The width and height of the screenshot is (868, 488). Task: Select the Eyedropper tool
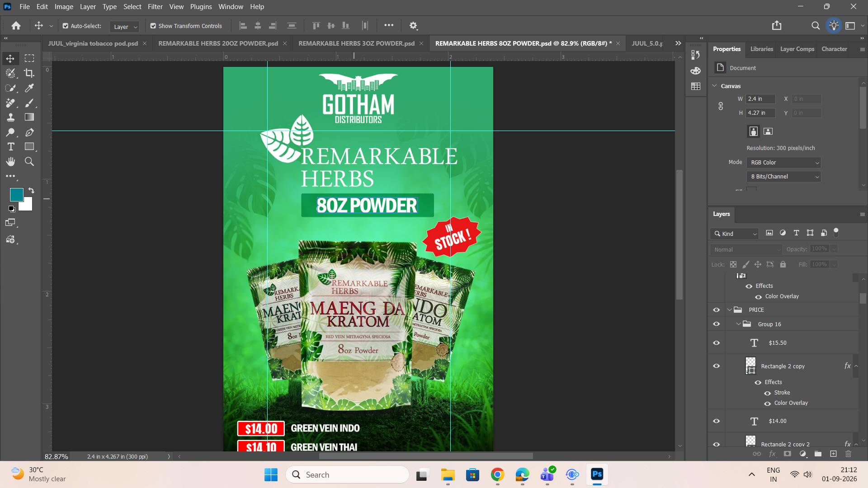pyautogui.click(x=29, y=88)
